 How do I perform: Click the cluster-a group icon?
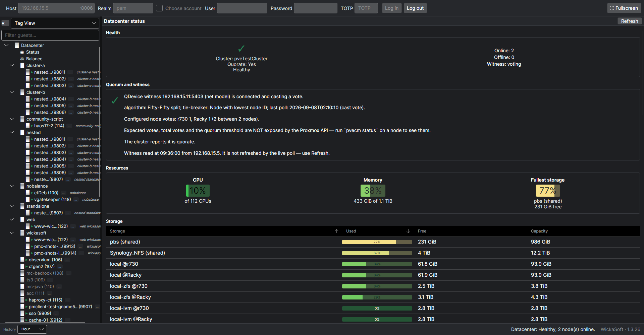point(22,65)
